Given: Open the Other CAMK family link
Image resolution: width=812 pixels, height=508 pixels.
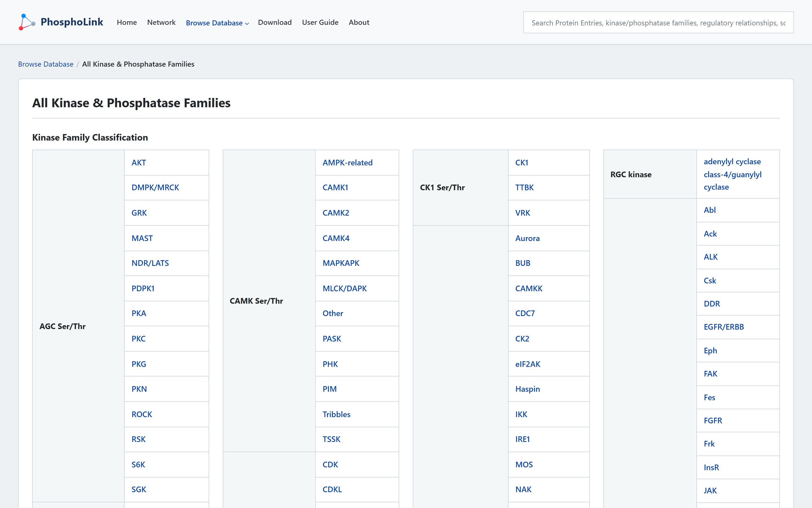Looking at the screenshot, I should (332, 314).
